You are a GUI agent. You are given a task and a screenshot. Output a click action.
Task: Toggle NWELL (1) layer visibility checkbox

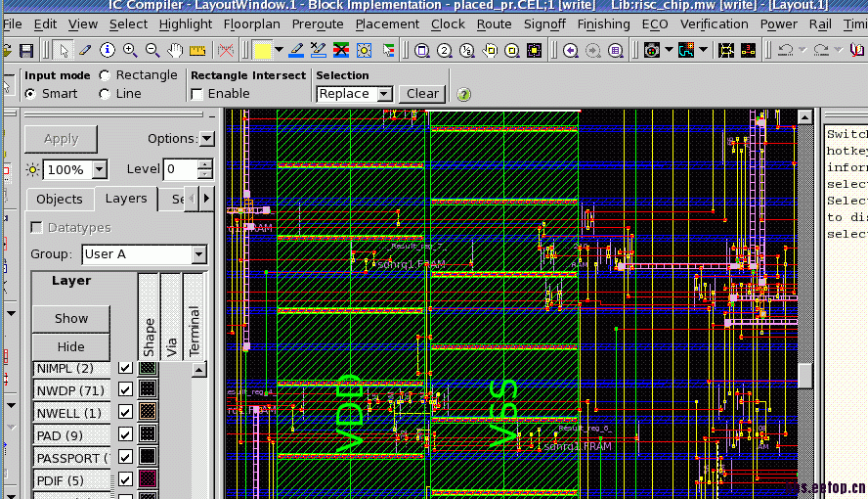coord(126,412)
